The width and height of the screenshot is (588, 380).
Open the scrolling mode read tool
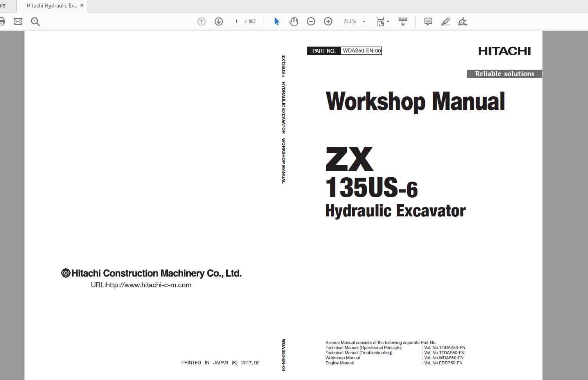click(403, 22)
